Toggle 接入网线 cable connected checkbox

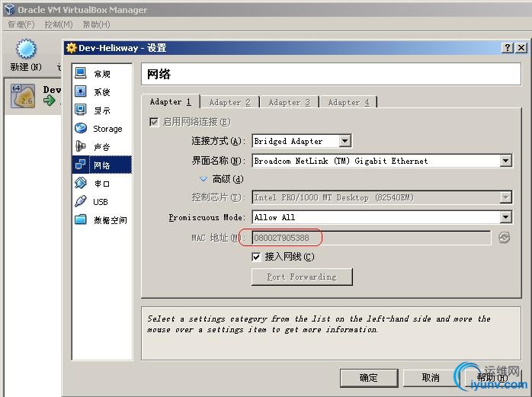pyautogui.click(x=256, y=257)
